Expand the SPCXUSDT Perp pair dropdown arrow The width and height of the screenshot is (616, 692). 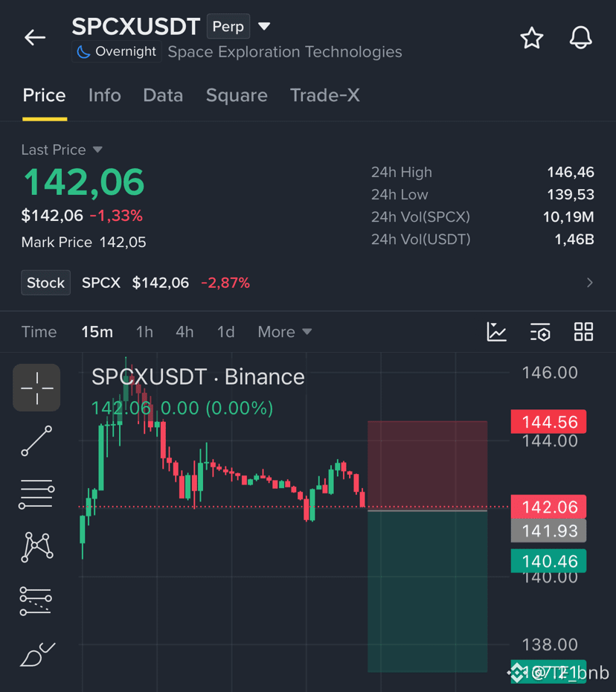(x=264, y=27)
